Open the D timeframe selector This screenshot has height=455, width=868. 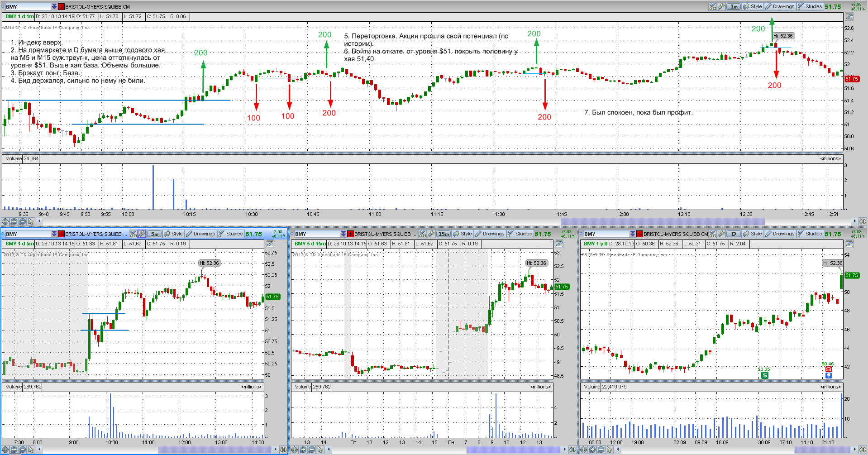click(x=734, y=234)
